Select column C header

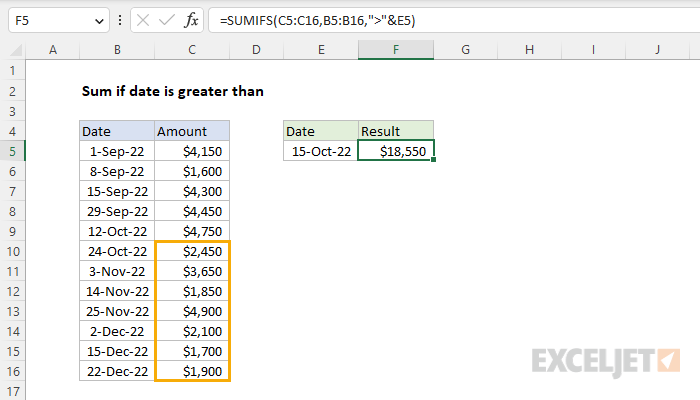[192, 50]
